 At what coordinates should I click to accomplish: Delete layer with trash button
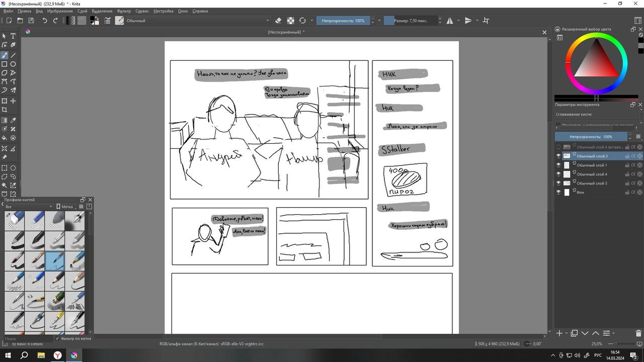[638, 333]
